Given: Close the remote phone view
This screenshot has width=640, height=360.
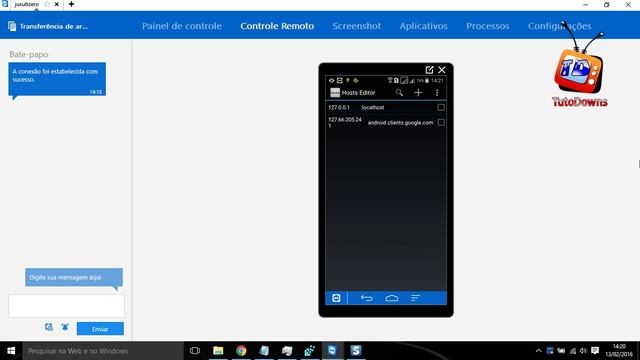Looking at the screenshot, I should tap(442, 70).
